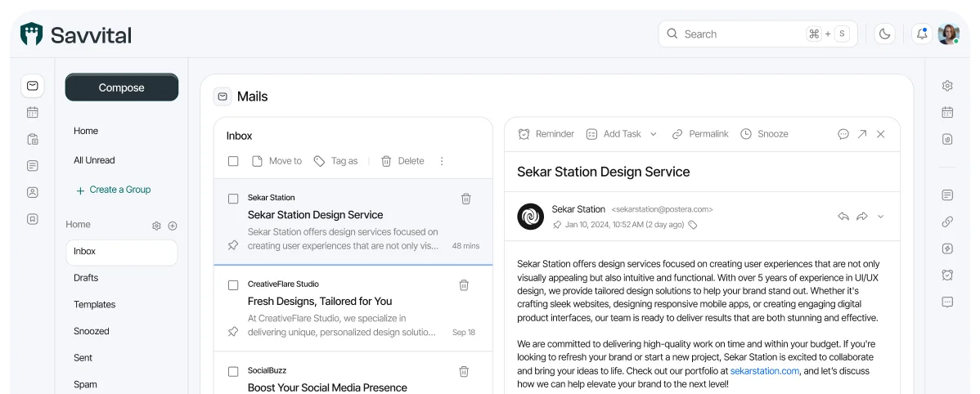Viewport: 980px width, 394px height.
Task: Click the Reminder alarm clock icon
Action: click(524, 134)
